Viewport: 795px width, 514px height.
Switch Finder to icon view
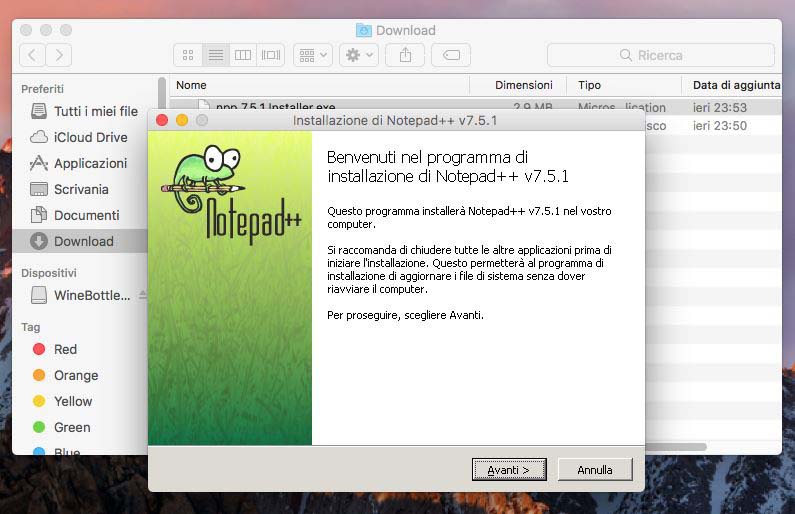pos(188,55)
